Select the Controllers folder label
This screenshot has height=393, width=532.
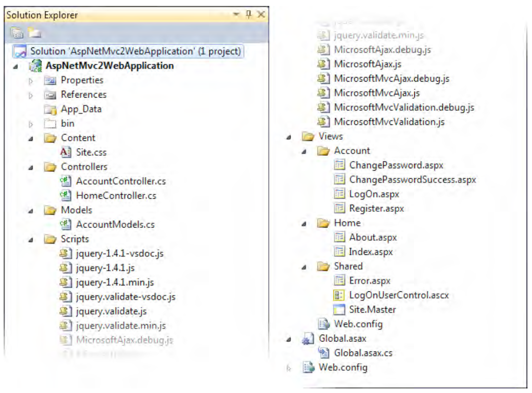tap(84, 167)
